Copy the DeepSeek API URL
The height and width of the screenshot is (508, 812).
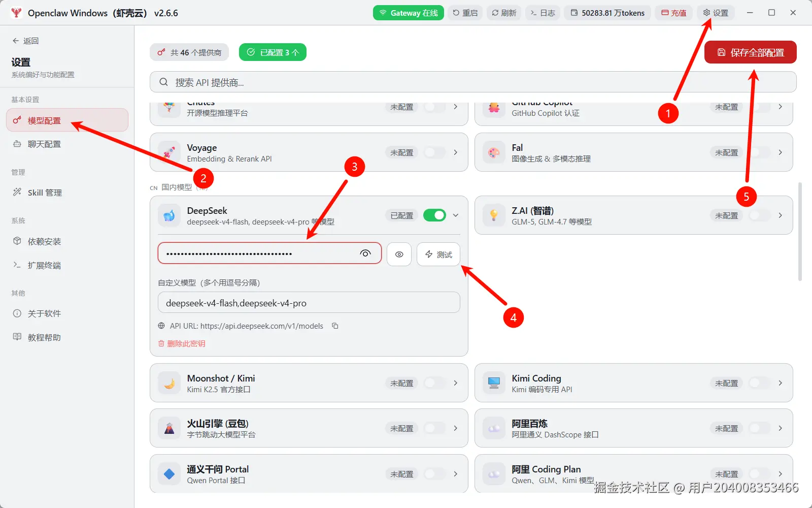tap(335, 326)
